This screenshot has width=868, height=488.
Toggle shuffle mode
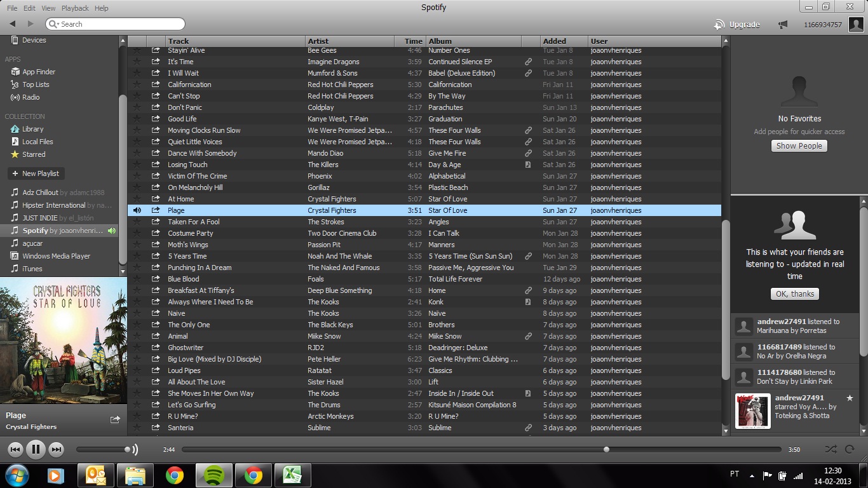tap(831, 449)
